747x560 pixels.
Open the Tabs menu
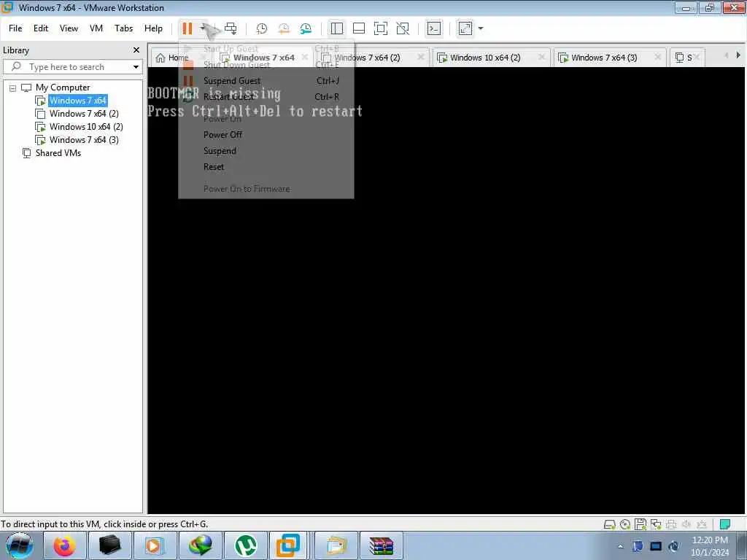123,28
